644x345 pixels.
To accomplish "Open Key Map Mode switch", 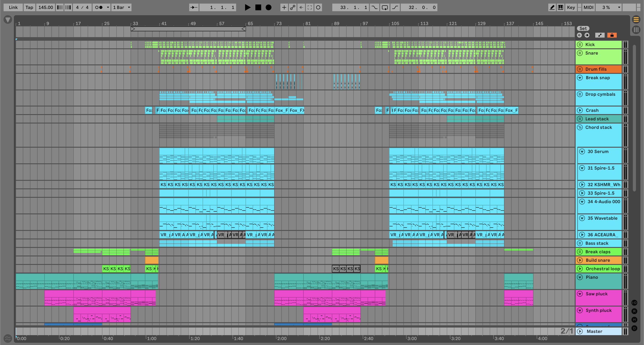I will pyautogui.click(x=571, y=7).
